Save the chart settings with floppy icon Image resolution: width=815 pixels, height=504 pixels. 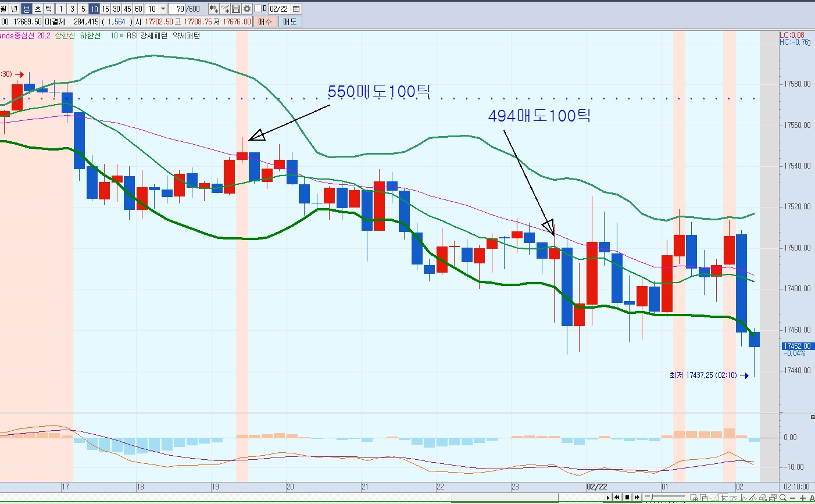click(236, 9)
